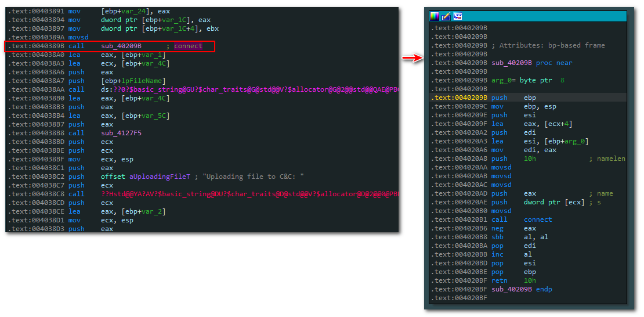This screenshot has width=644, height=317.
Task: Select the movsd line at 0040389A
Action: click(48, 37)
